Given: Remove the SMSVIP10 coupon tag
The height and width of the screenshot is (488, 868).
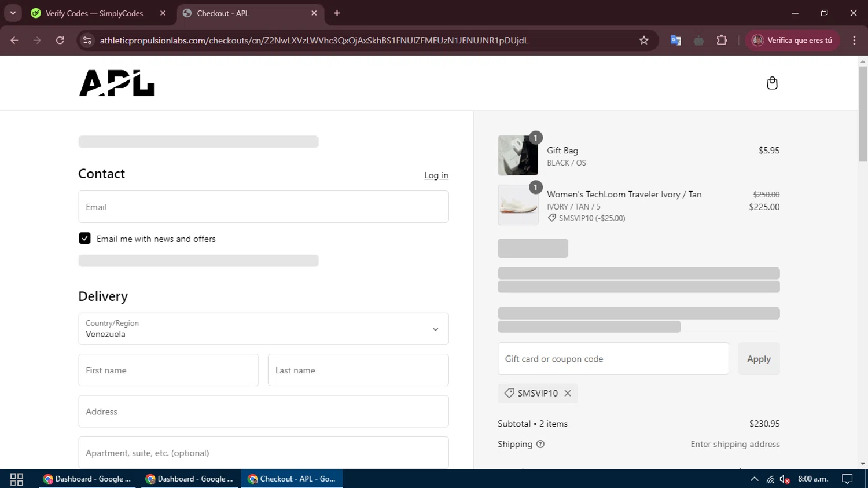Looking at the screenshot, I should coord(568,393).
